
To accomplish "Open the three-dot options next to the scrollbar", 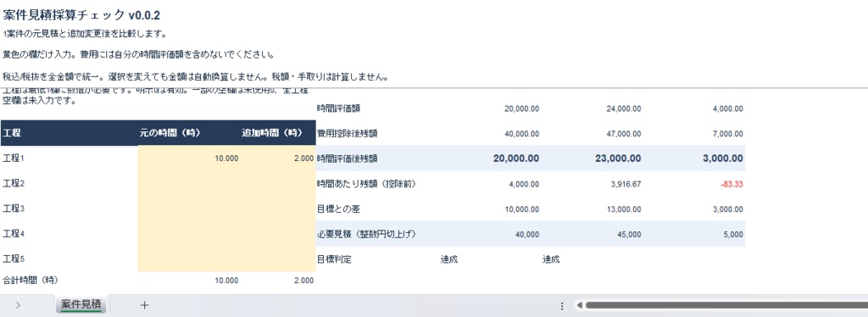I will pyautogui.click(x=562, y=305).
